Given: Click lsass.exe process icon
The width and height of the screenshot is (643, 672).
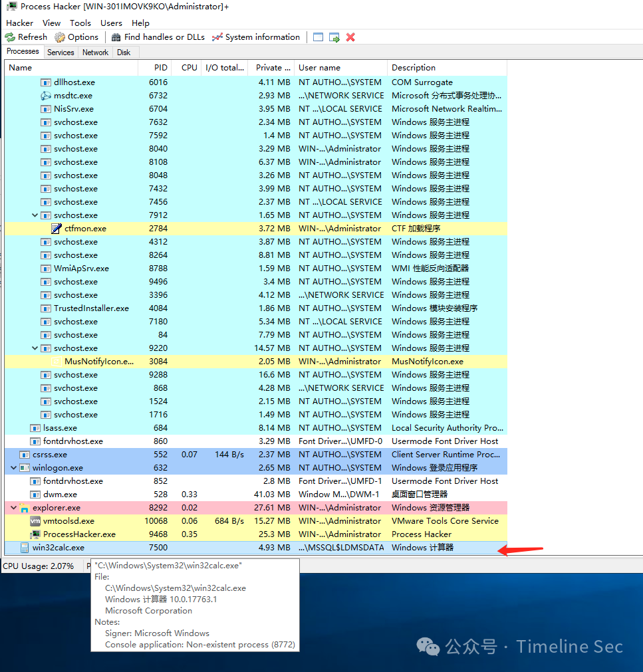Looking at the screenshot, I should [35, 428].
